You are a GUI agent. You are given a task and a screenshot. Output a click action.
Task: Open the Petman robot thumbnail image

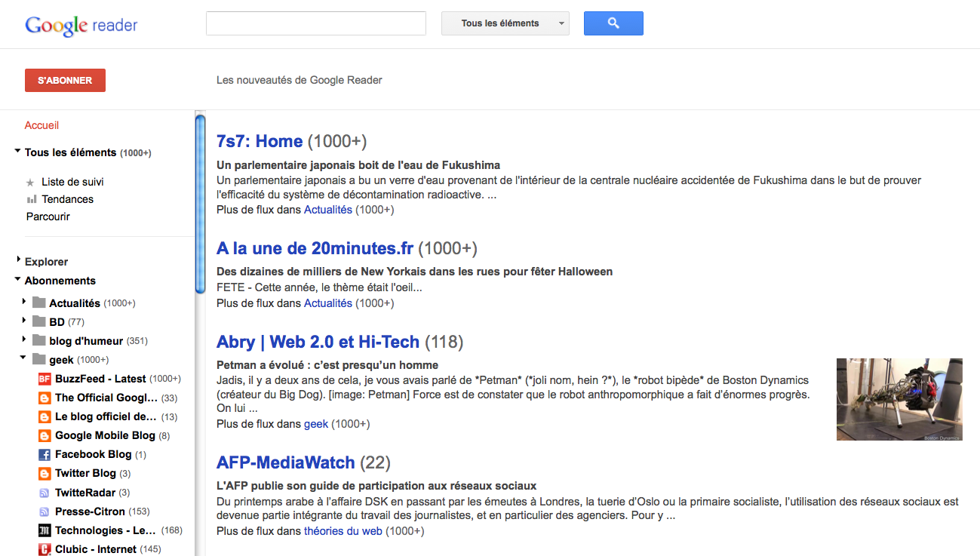899,399
